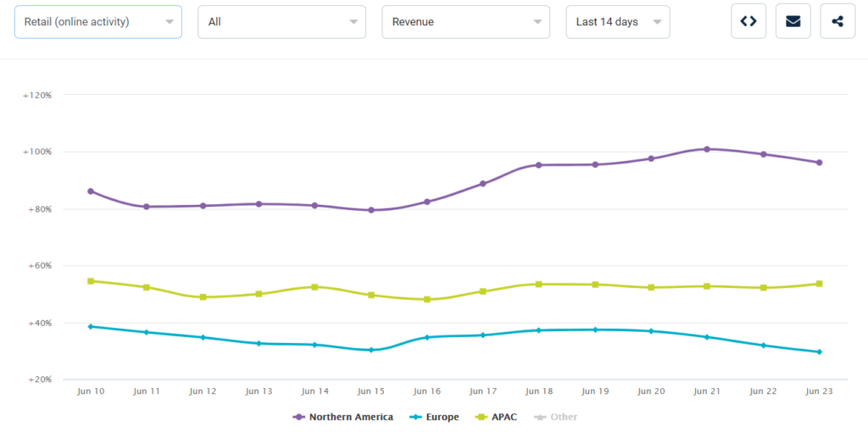The height and width of the screenshot is (432, 868).
Task: Click the Jun 10 x-axis label
Action: tap(91, 391)
